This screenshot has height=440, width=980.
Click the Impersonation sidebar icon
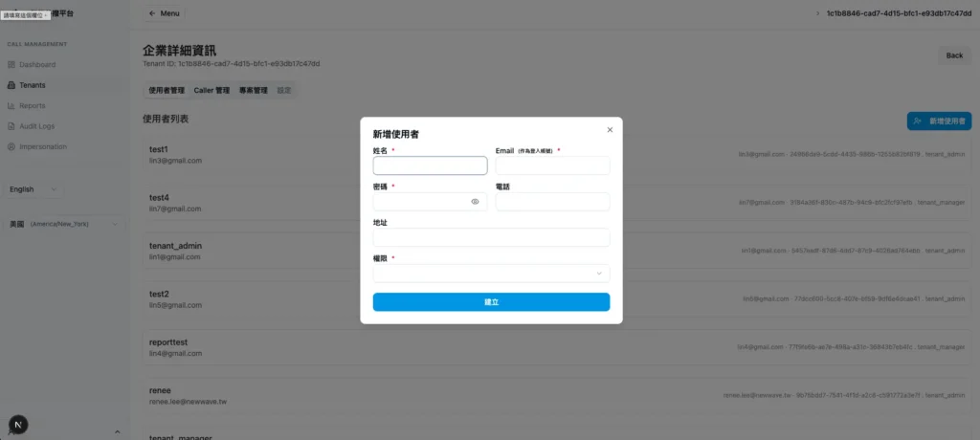11,146
